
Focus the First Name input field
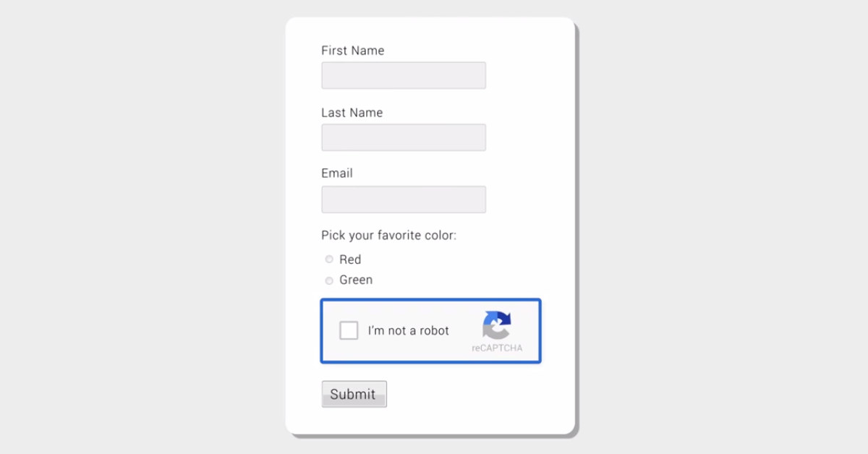(403, 75)
